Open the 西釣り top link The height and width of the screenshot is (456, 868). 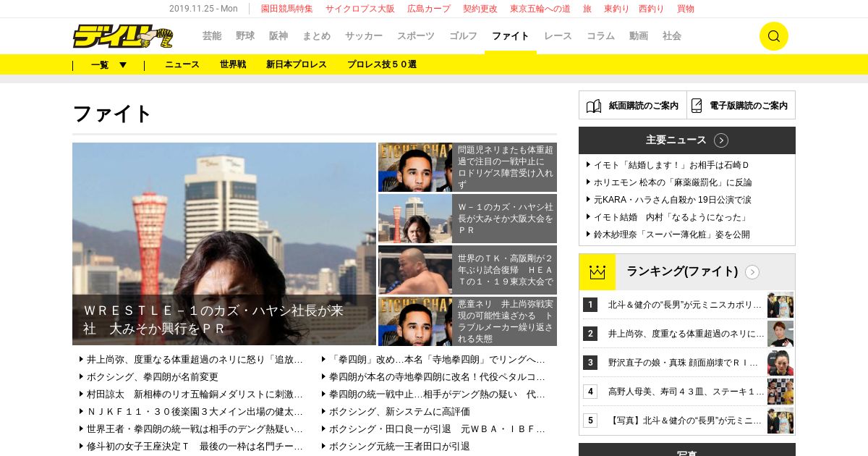[x=652, y=9]
